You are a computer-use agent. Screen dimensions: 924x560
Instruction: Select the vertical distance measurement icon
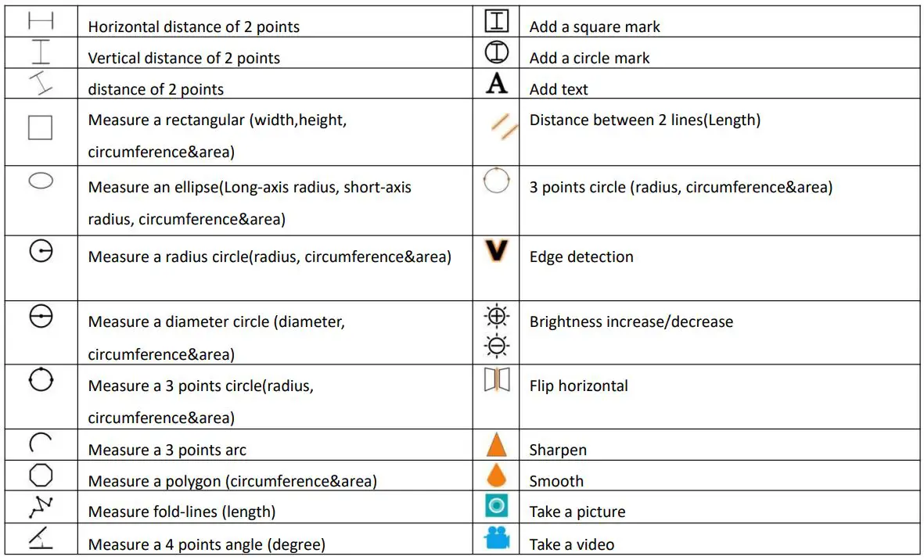[41, 52]
